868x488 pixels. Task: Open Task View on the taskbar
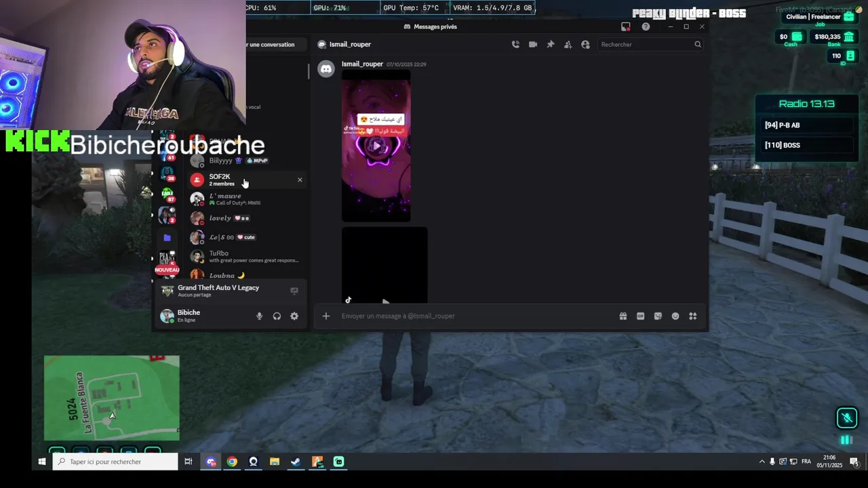click(189, 462)
